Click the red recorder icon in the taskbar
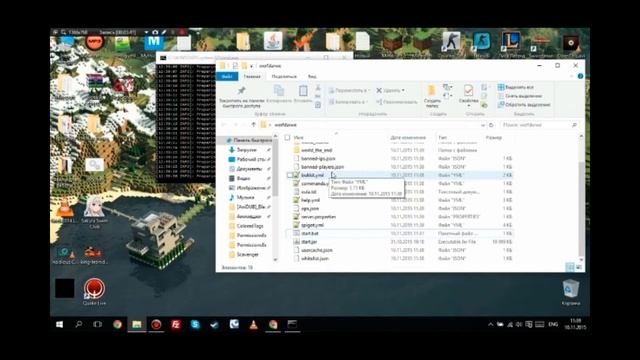The image size is (640, 360). 156,324
